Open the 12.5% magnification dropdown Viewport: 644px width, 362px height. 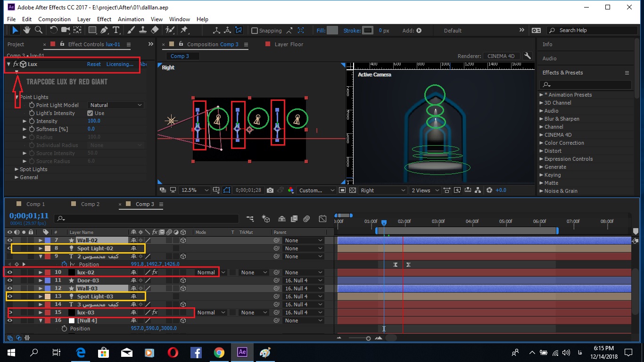(x=195, y=190)
